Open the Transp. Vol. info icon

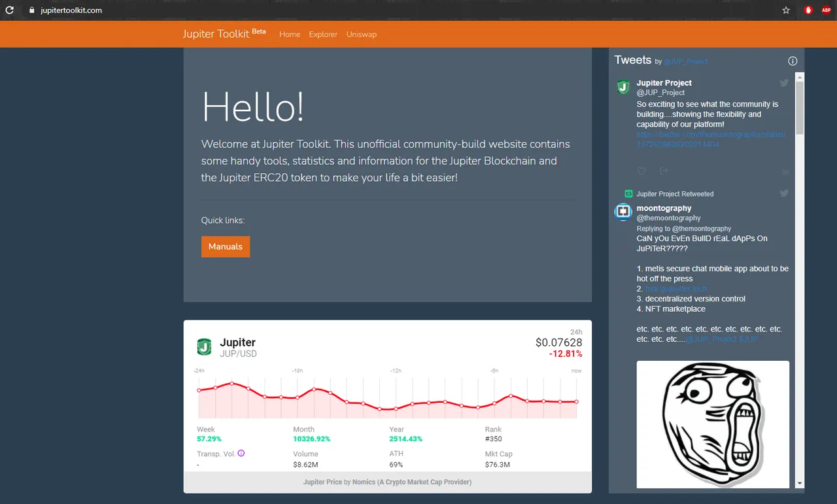pos(241,453)
